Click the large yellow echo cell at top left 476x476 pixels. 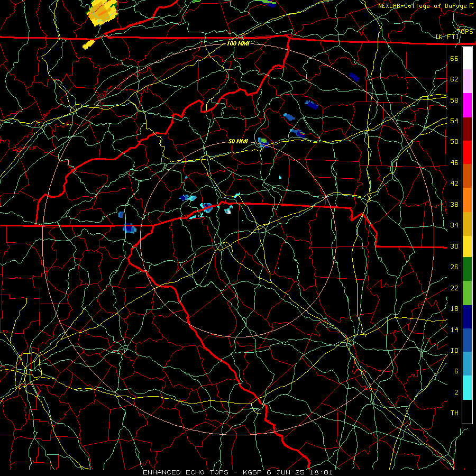click(103, 13)
